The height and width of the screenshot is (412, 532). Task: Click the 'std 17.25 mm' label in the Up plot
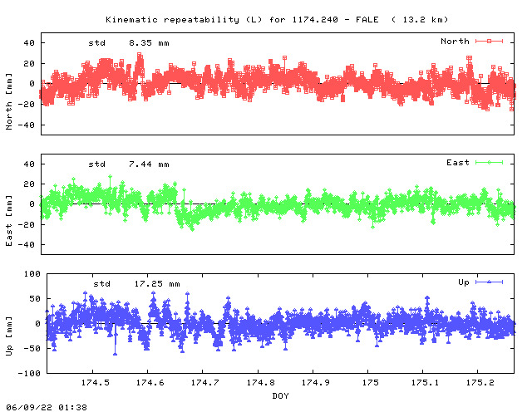pos(136,284)
